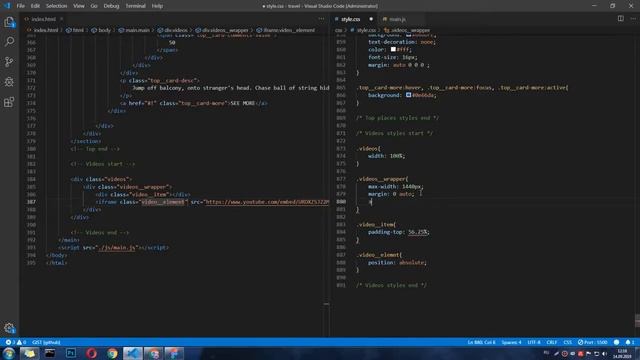640x360 pixels.
Task: Open the Search view in activity bar
Action: point(9,42)
